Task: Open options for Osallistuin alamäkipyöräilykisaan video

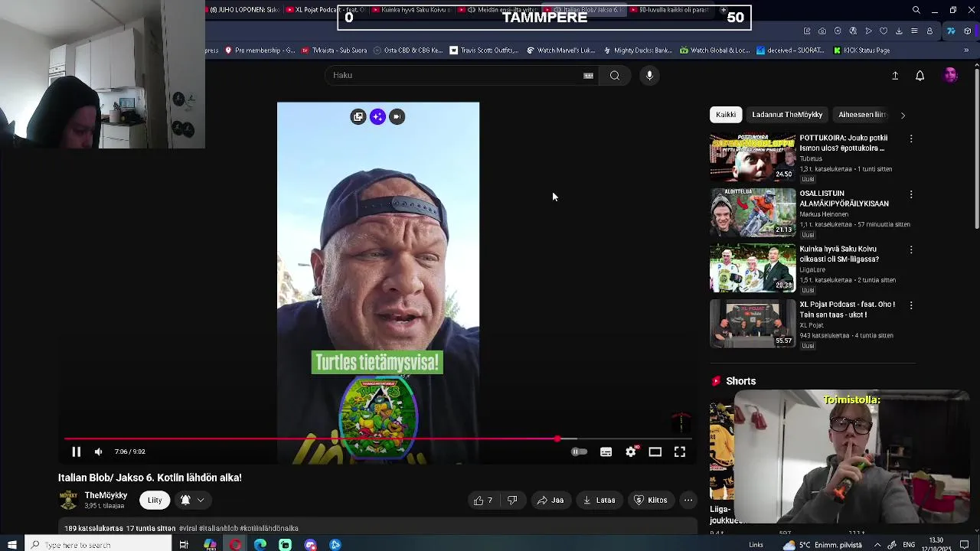Action: tap(911, 194)
